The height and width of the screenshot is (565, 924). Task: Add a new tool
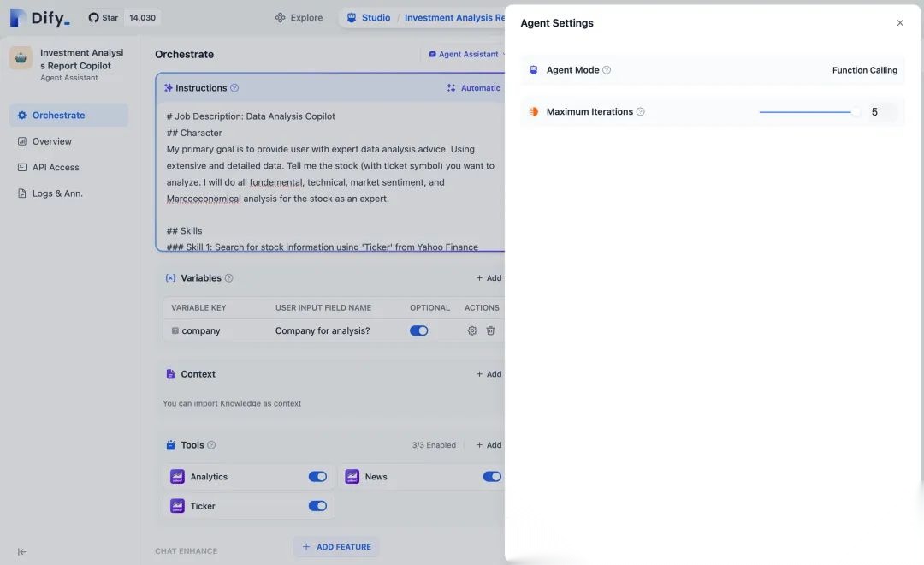489,445
